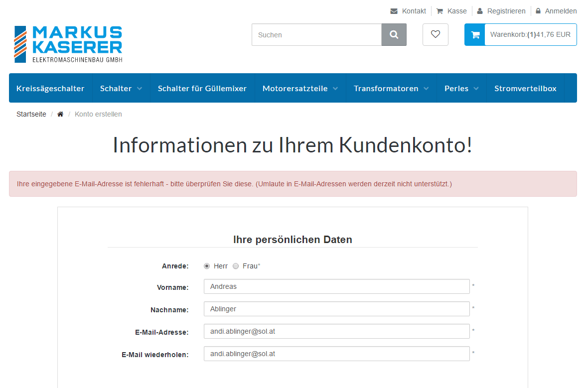Click the magnifying glass search button
588x388 pixels.
click(x=394, y=35)
